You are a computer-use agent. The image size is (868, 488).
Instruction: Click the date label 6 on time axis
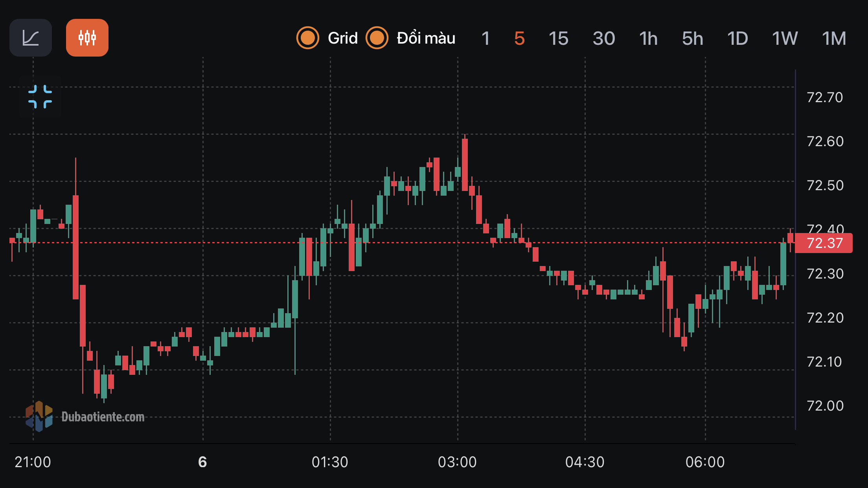pos(202,462)
